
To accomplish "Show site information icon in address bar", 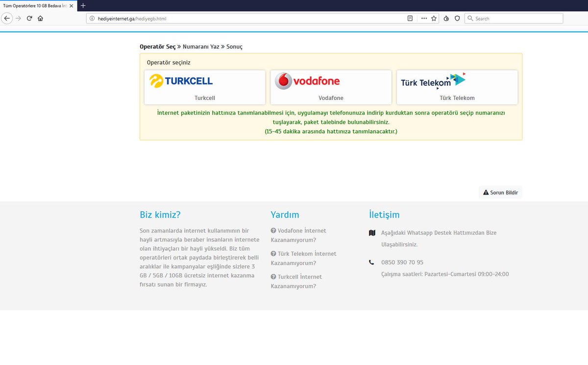I will (92, 18).
